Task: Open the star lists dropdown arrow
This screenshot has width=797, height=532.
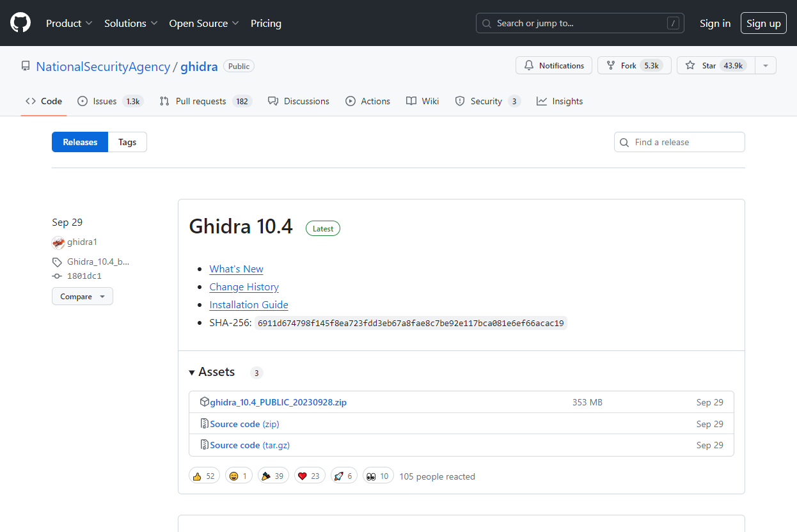Action: (766, 66)
